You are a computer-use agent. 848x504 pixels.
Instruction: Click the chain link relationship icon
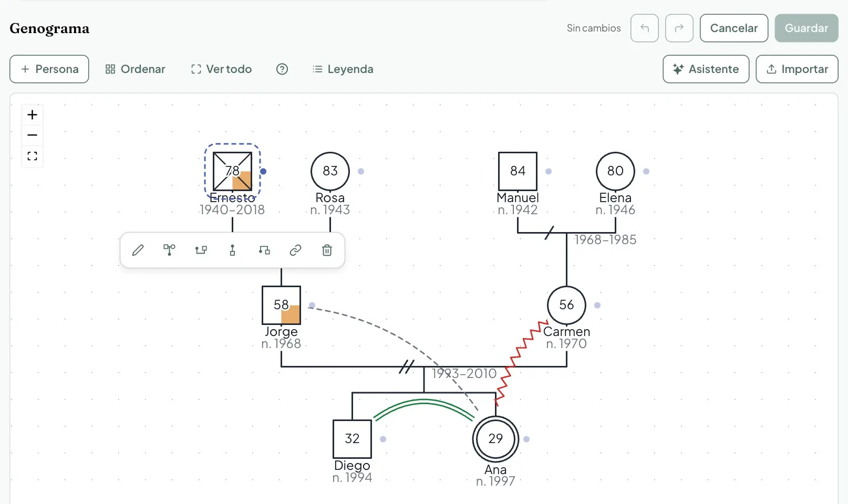click(295, 250)
